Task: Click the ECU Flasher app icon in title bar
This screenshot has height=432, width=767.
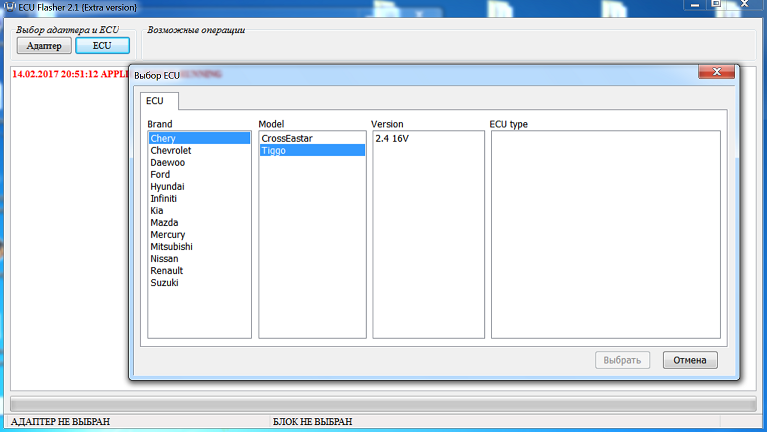Action: [9, 7]
